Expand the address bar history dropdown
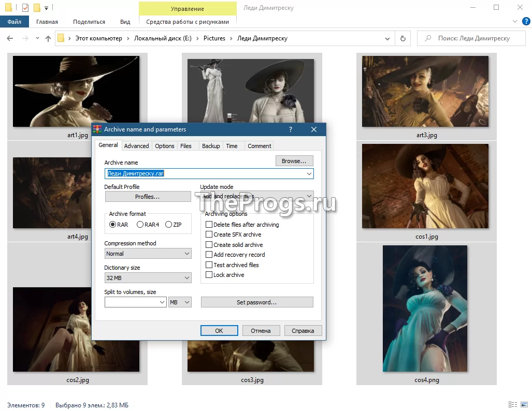 click(387, 38)
